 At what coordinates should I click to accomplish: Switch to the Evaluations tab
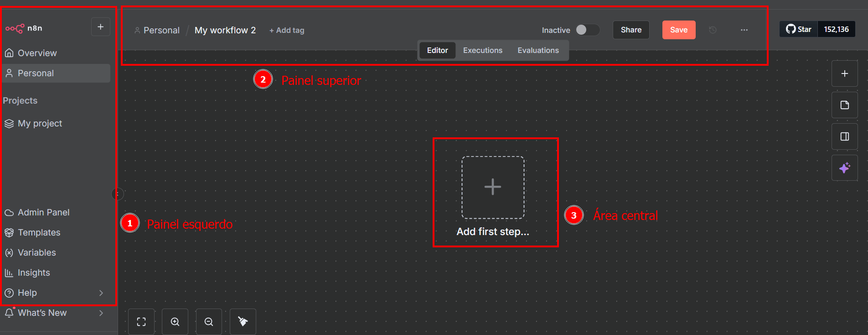(x=538, y=50)
